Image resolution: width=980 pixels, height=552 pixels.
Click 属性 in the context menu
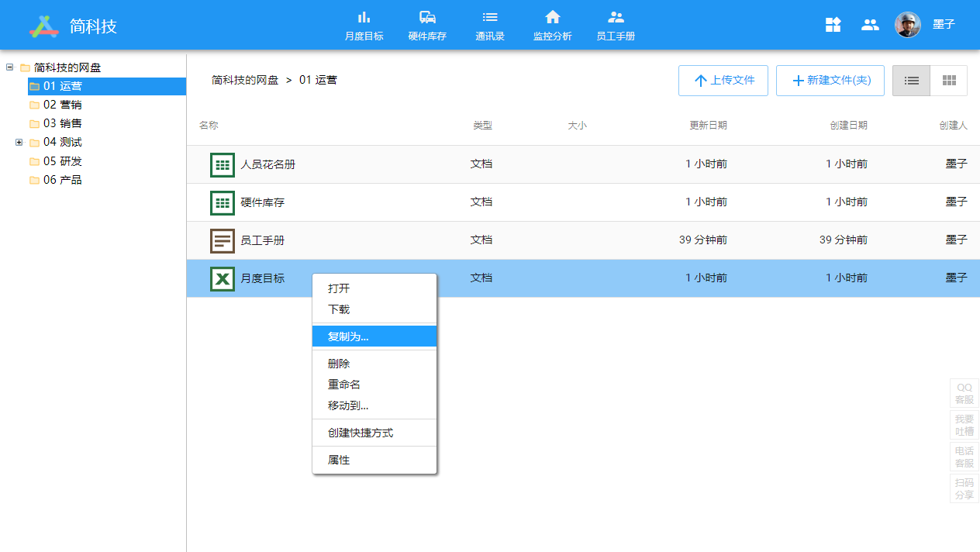pos(339,460)
